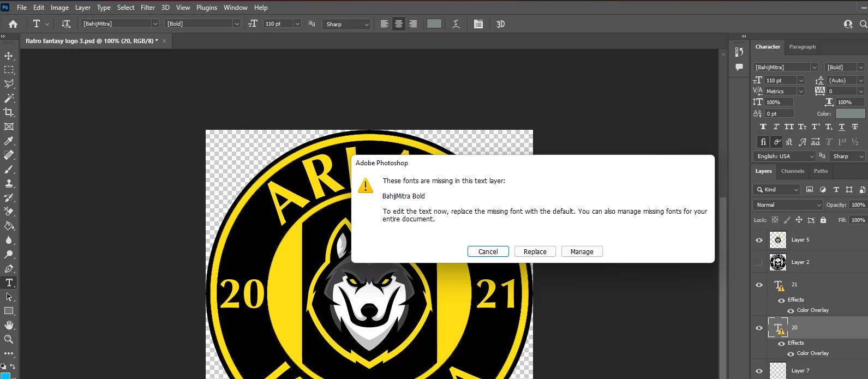Select the Clone Stamp tool

(x=9, y=184)
